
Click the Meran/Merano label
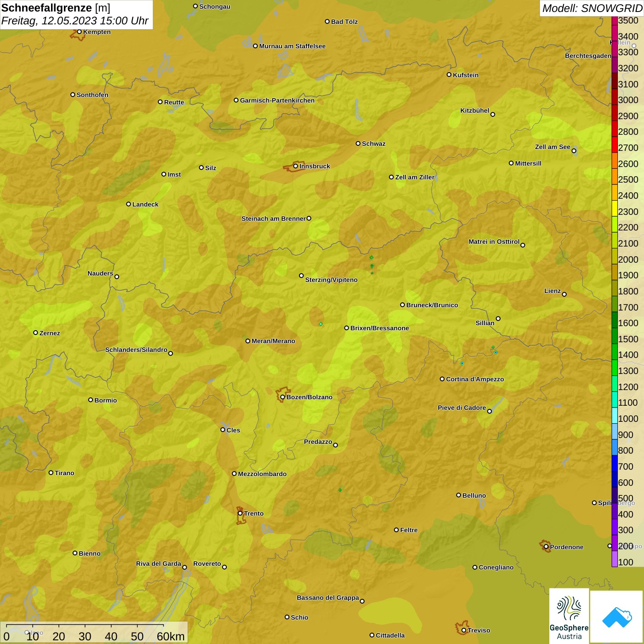click(273, 341)
